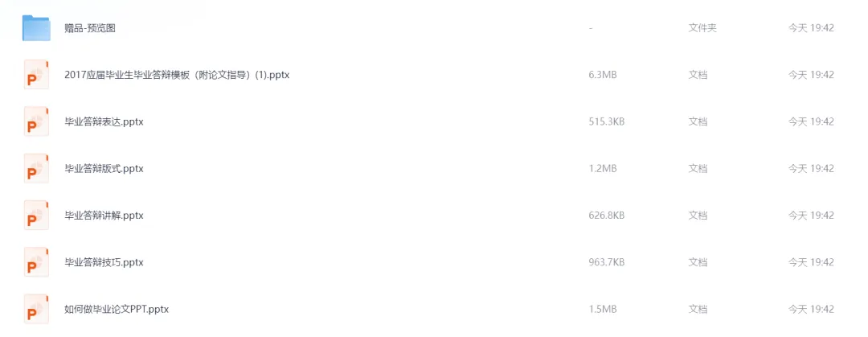Click the PPT icon beside 毕业答辩讲解.pptx
Image resolution: width=868 pixels, height=337 pixels.
click(36, 215)
